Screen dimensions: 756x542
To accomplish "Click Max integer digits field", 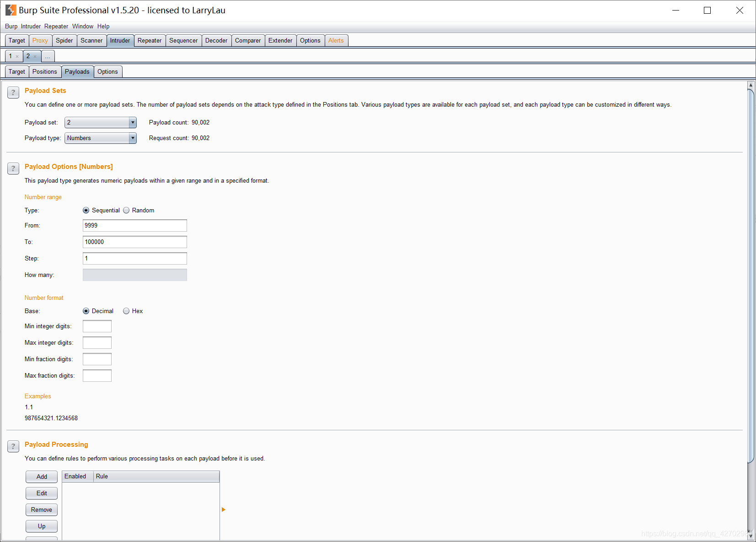I will [x=97, y=343].
